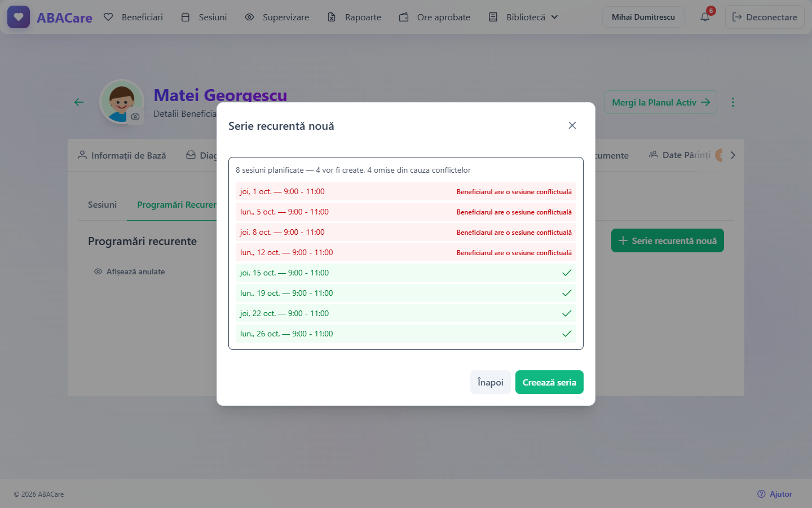The image size is (812, 508).
Task: Go back with the left arrow icon
Action: 79,102
